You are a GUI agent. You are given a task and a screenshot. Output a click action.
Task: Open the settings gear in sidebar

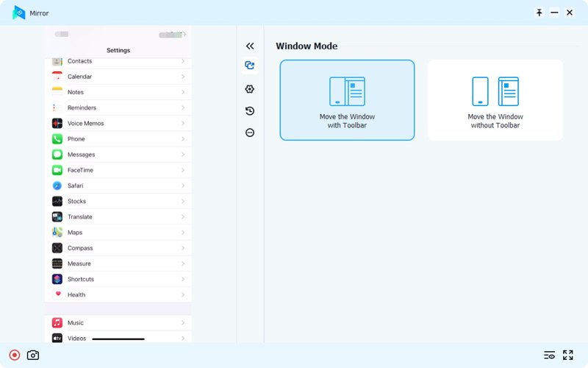coord(250,88)
